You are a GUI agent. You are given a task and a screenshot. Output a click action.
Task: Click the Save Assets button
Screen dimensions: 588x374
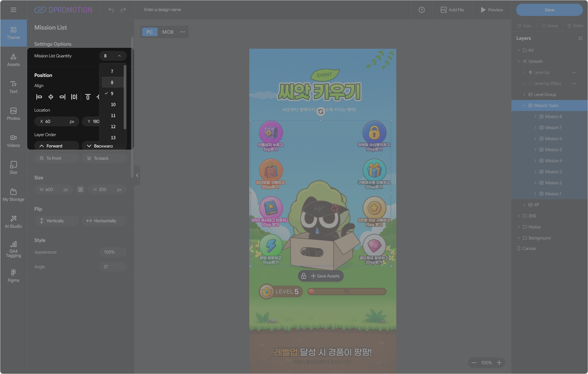325,276
